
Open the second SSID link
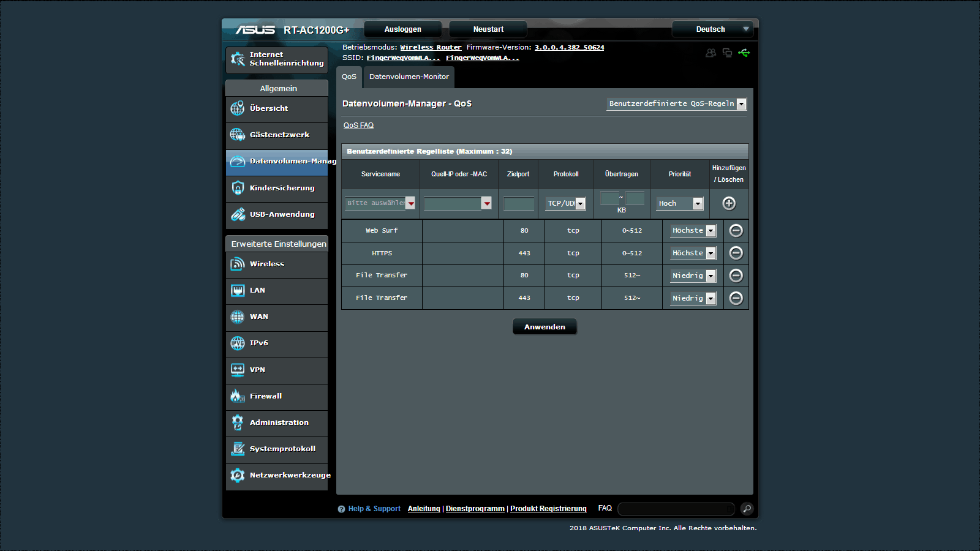tap(482, 58)
